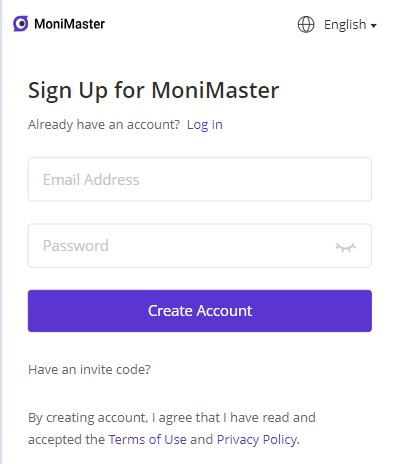Open the English language selector label
This screenshot has width=395, height=464.
coord(345,25)
